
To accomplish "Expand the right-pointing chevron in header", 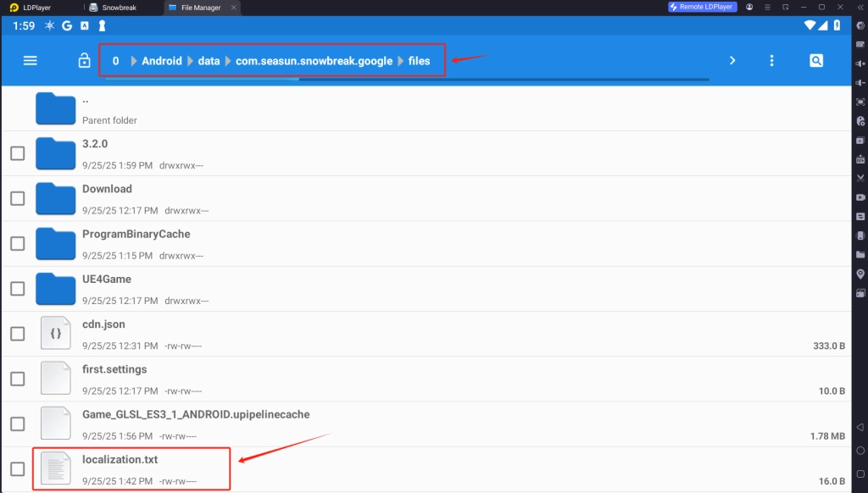I will pos(732,60).
